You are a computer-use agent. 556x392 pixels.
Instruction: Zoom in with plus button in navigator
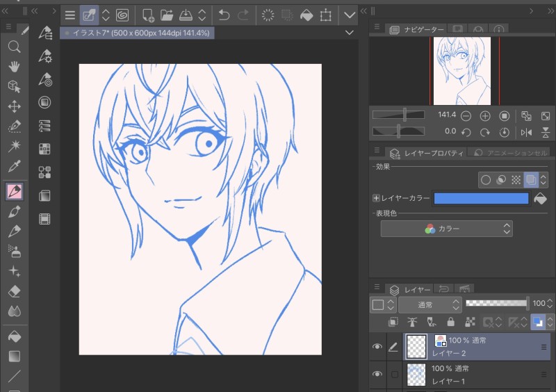coord(484,115)
